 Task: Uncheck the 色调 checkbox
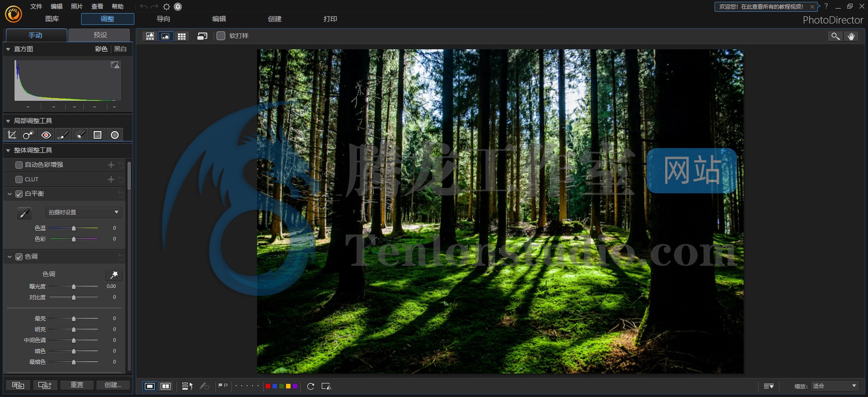point(19,257)
